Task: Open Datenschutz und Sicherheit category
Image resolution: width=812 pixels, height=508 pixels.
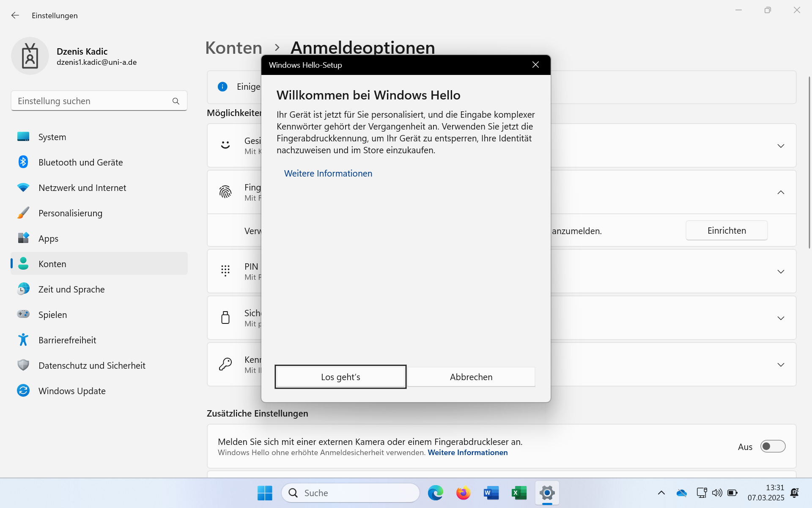Action: point(99,365)
